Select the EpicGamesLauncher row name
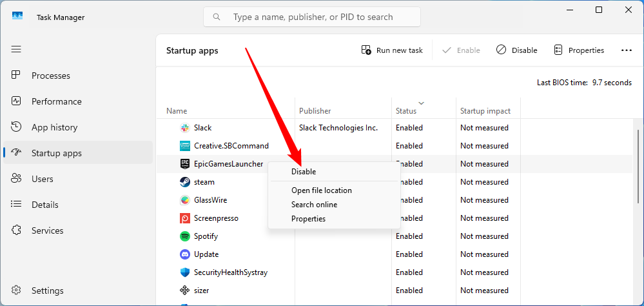 pyautogui.click(x=228, y=164)
